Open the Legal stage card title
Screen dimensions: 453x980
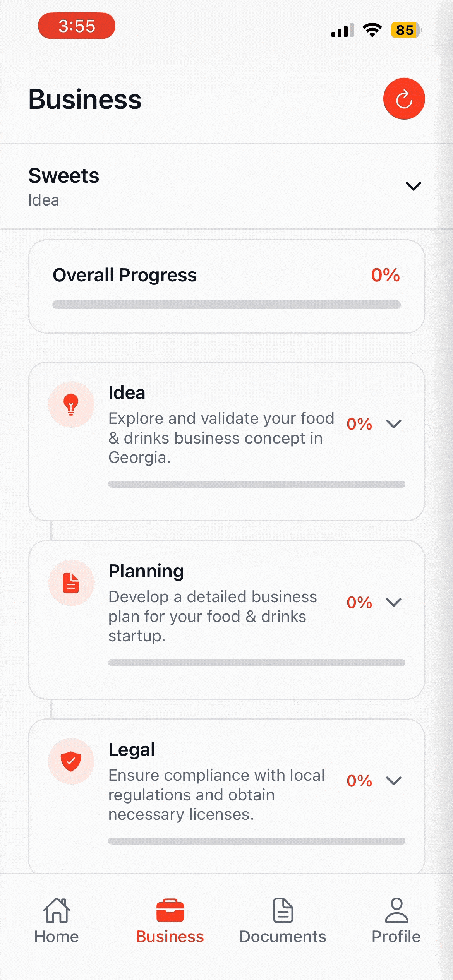132,750
